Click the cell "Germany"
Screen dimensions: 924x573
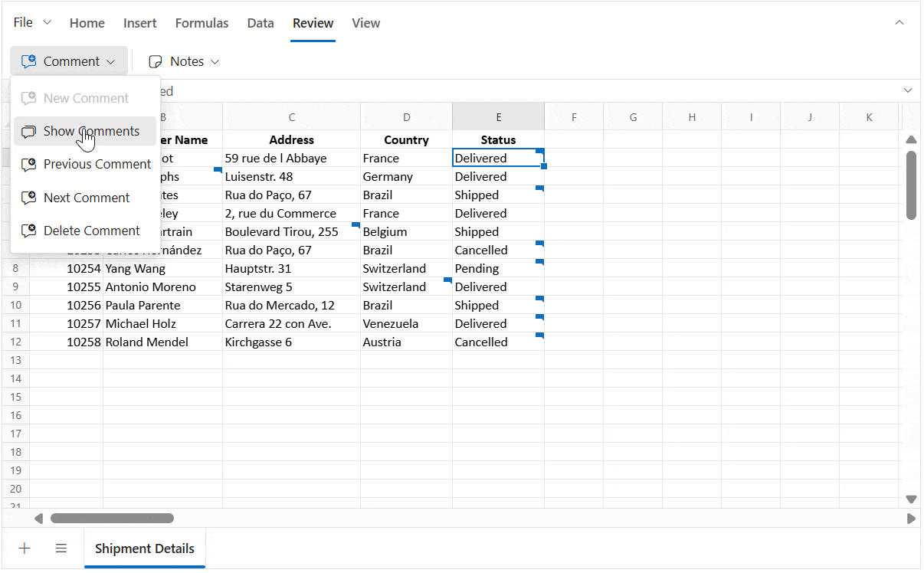(x=407, y=176)
